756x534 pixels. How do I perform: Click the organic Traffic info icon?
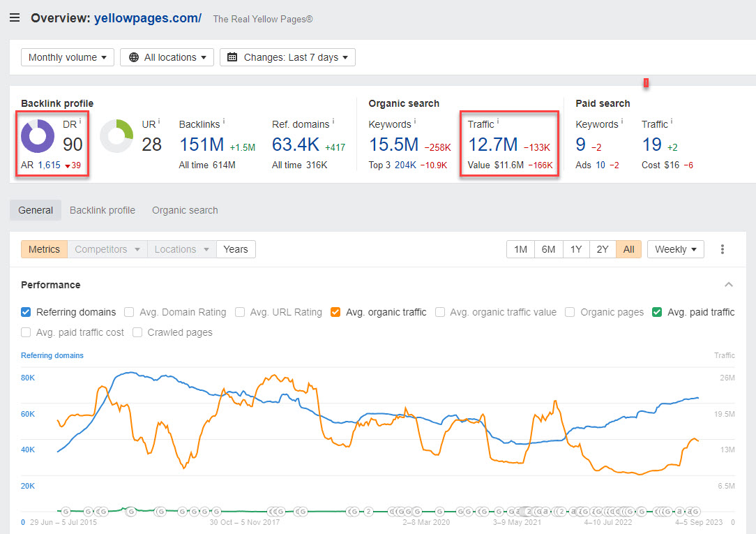click(x=498, y=121)
